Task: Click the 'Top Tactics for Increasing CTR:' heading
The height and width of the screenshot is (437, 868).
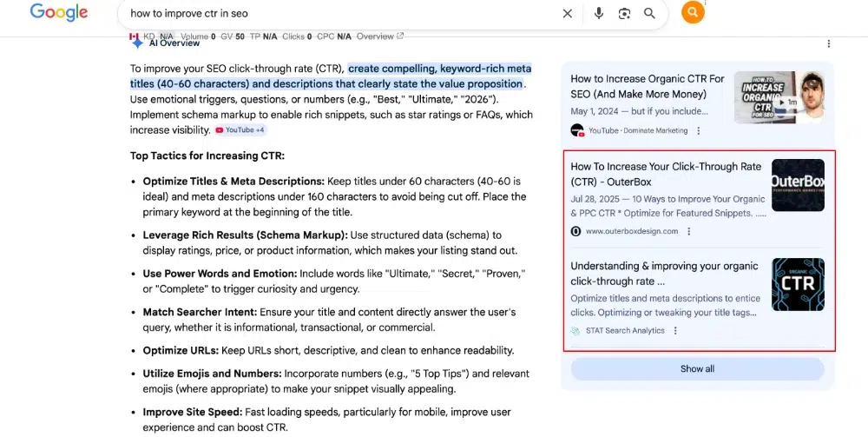Action: point(207,156)
